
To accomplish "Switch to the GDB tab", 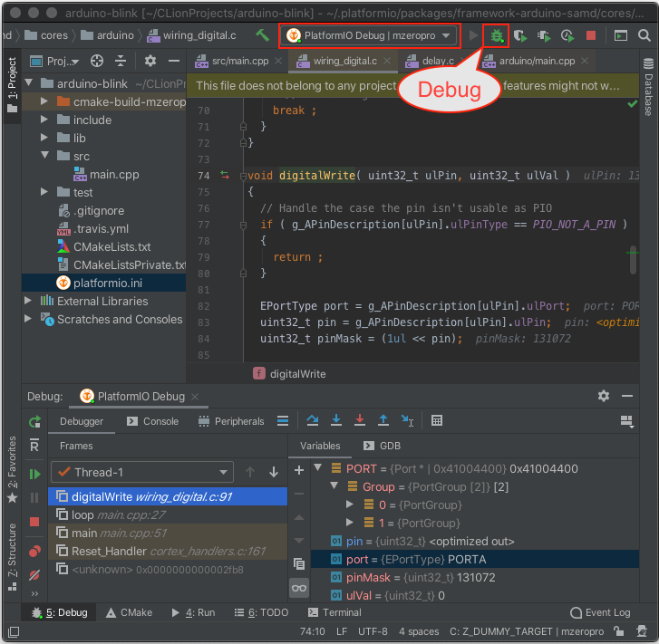I will coord(382,446).
